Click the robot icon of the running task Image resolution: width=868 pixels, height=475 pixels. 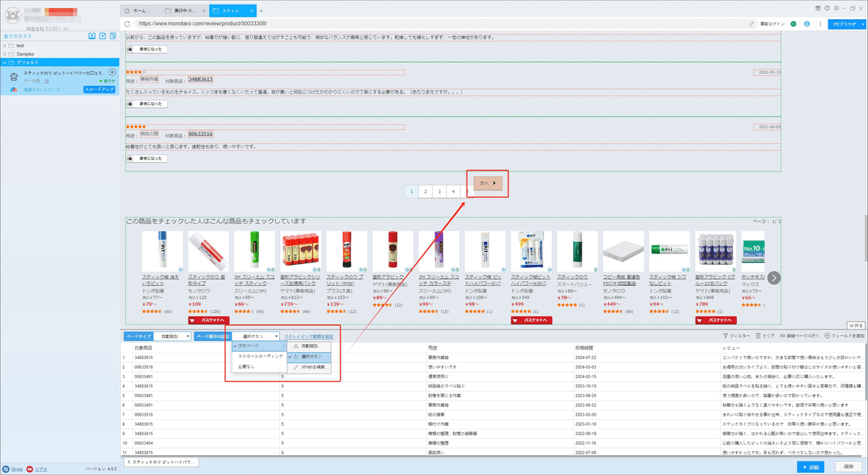coord(14,76)
